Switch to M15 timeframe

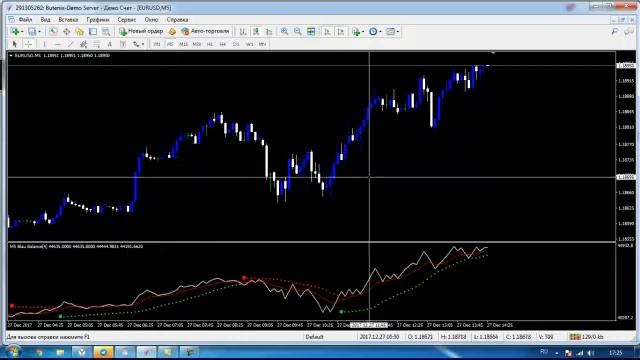(183, 44)
